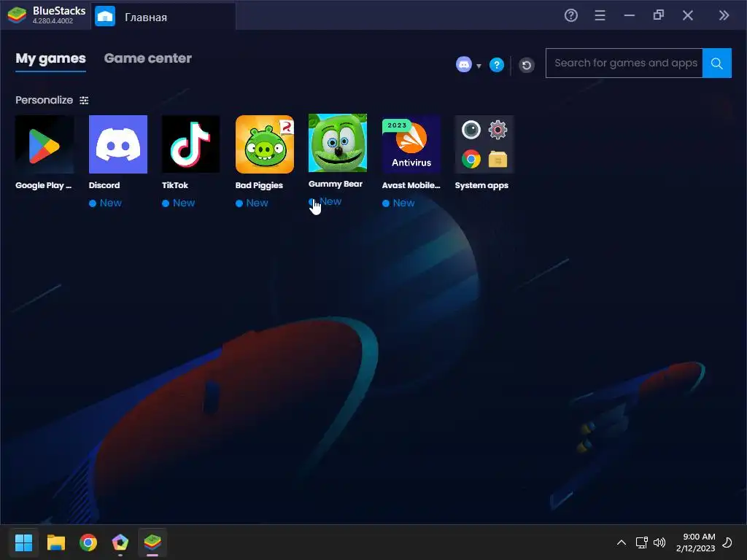Open the clock showing 9:00 AM
This screenshot has width=747, height=560.
(x=695, y=542)
